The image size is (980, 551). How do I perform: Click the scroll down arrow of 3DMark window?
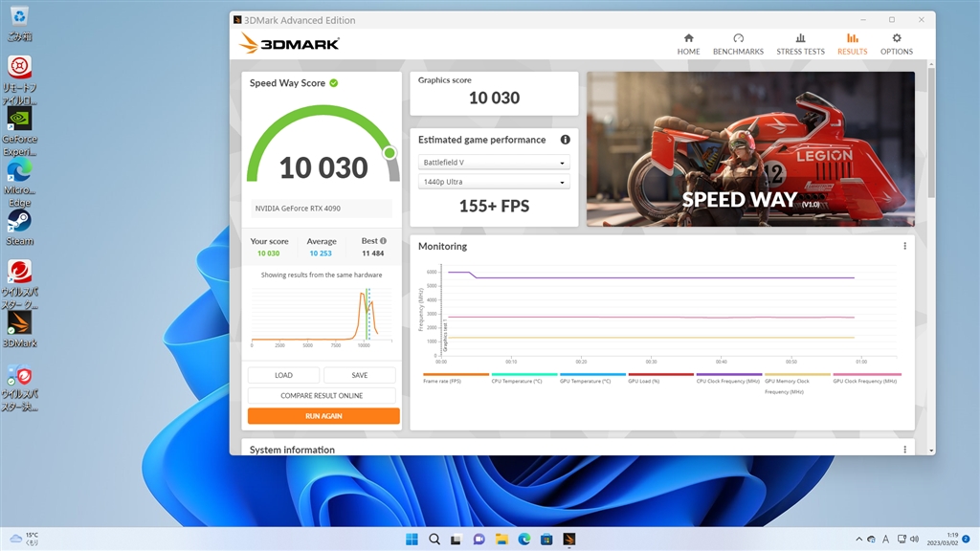931,451
